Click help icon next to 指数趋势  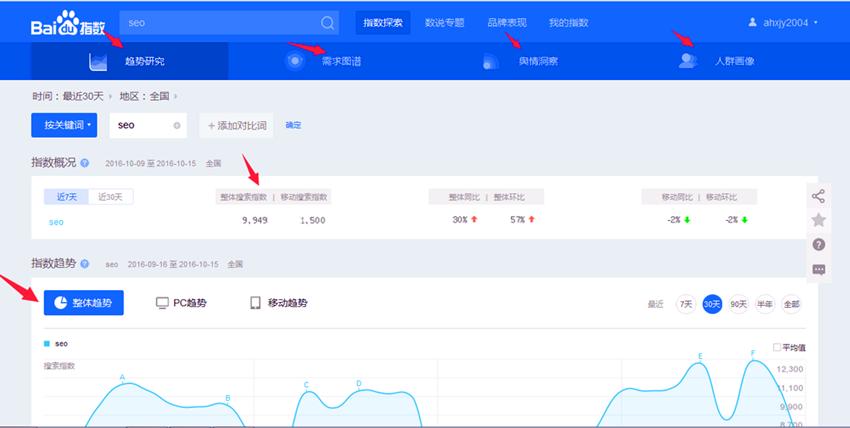(x=85, y=264)
